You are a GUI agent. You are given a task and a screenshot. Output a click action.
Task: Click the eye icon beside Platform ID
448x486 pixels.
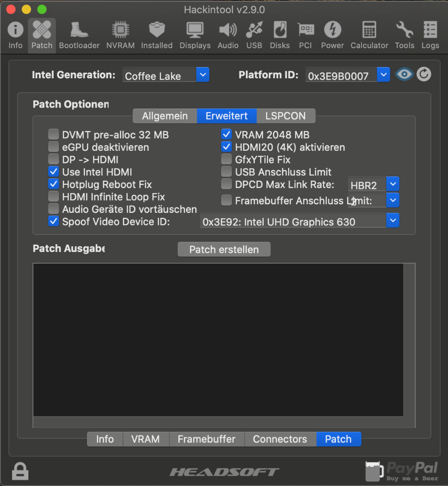click(x=404, y=74)
